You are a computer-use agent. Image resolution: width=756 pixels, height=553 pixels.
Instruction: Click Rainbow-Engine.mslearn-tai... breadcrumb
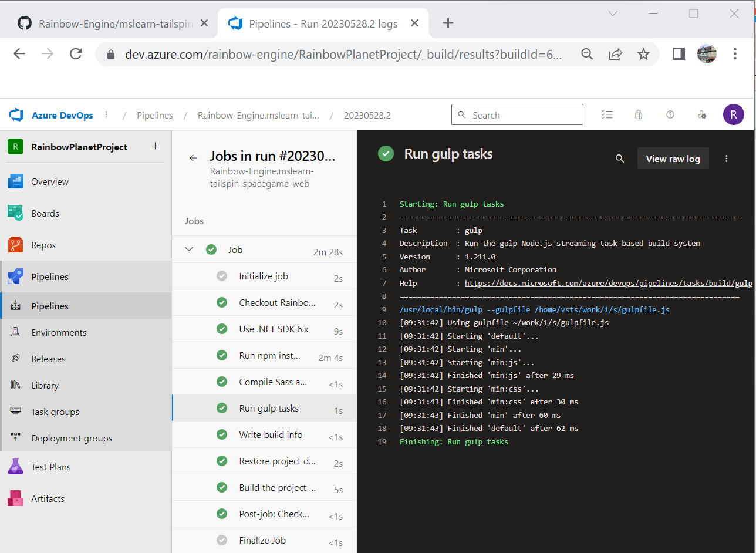258,115
